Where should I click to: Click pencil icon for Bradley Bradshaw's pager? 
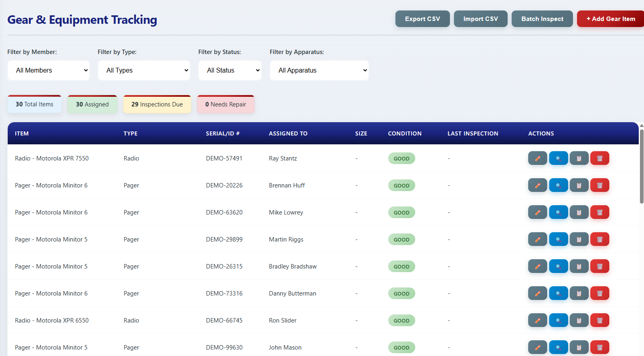pyautogui.click(x=537, y=266)
